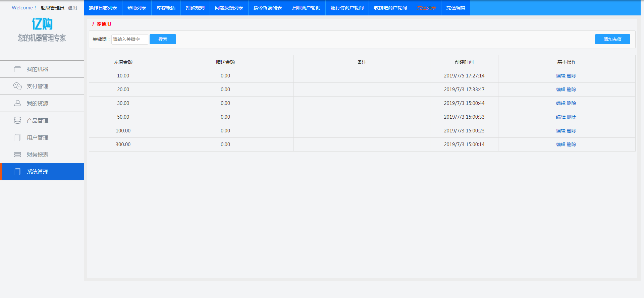This screenshot has height=298, width=644.
Task: Go to the 扣款规则 tab
Action: (x=195, y=8)
